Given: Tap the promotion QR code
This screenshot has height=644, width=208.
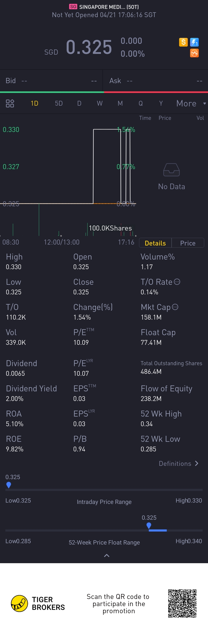Looking at the screenshot, I should coord(182,603).
